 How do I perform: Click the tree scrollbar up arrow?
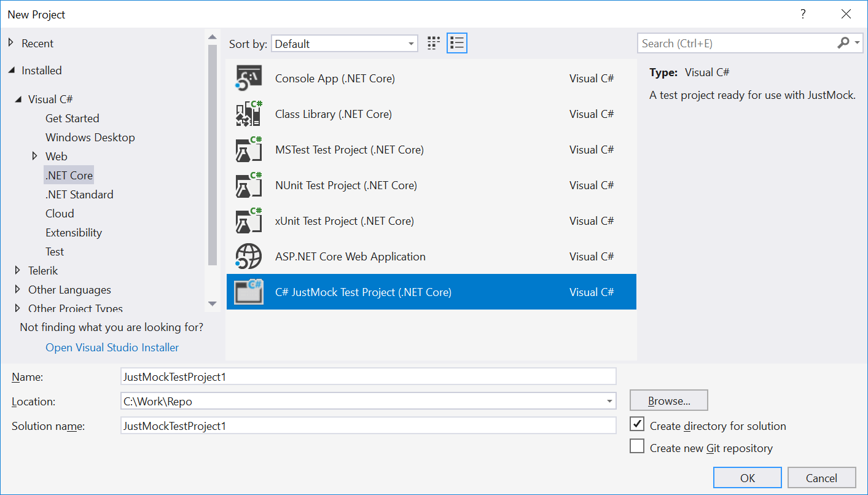point(213,37)
